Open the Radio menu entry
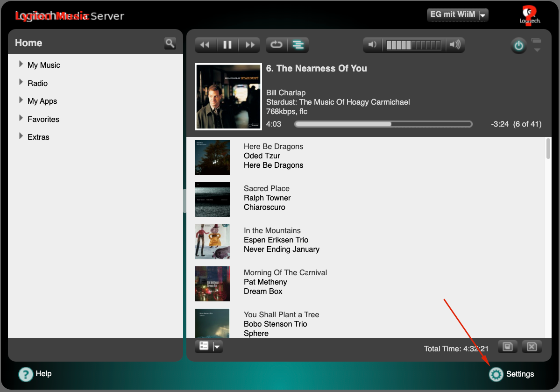This screenshot has width=560, height=392. (37, 83)
